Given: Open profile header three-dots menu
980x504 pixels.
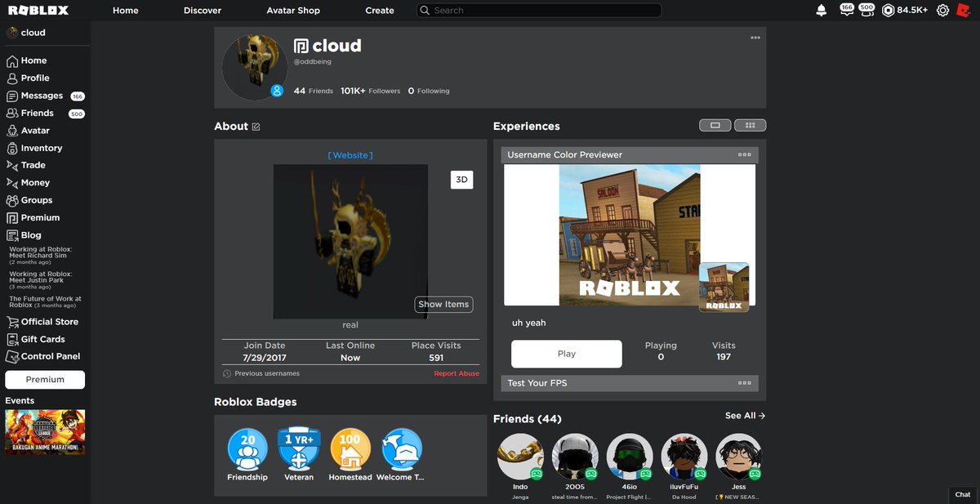Looking at the screenshot, I should pyautogui.click(x=755, y=38).
